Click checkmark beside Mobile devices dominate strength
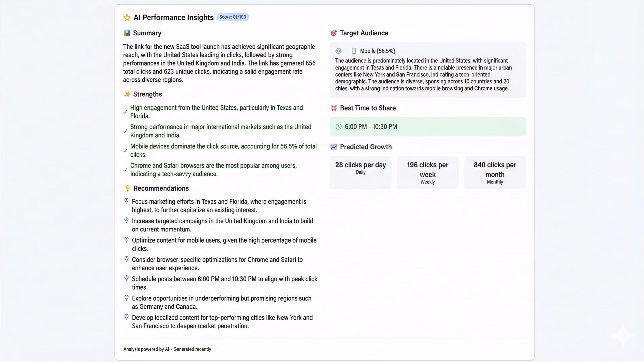This screenshot has width=644, height=362. tap(125, 150)
